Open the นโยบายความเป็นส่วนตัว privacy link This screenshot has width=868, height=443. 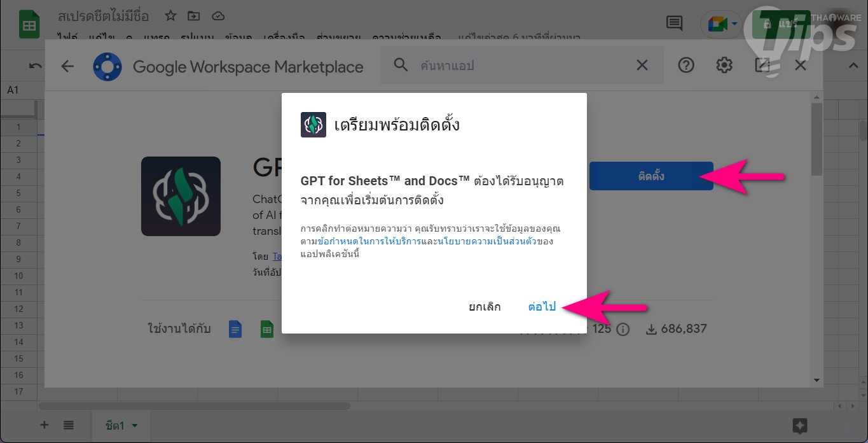(x=486, y=241)
